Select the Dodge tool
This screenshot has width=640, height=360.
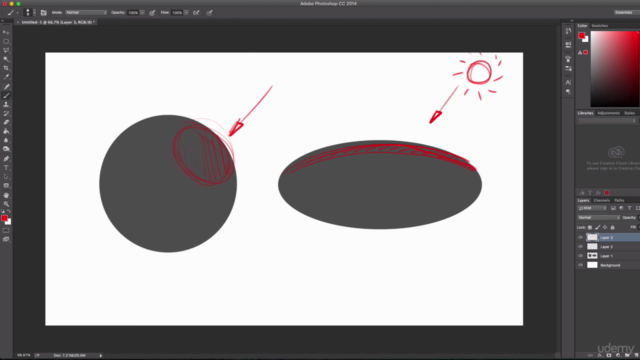(x=6, y=149)
